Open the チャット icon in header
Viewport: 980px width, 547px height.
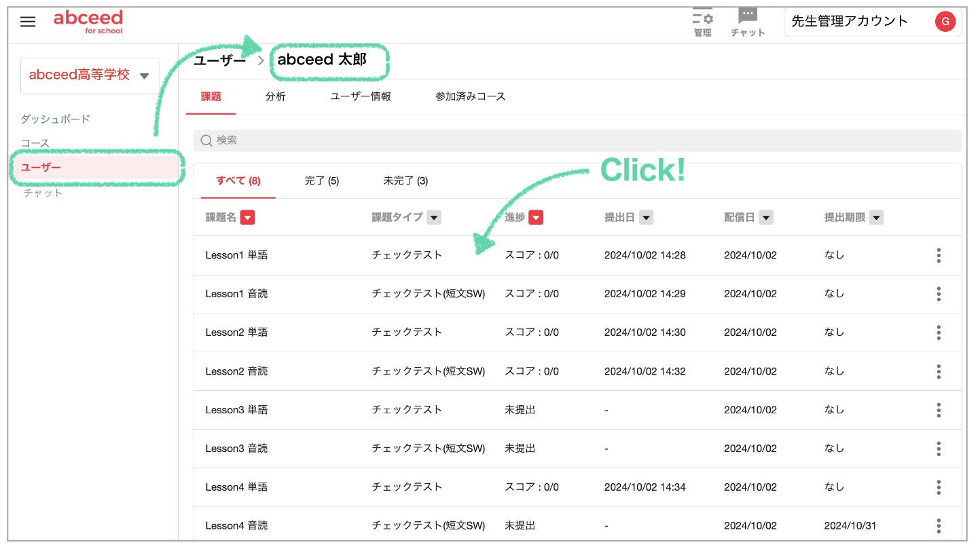[748, 22]
